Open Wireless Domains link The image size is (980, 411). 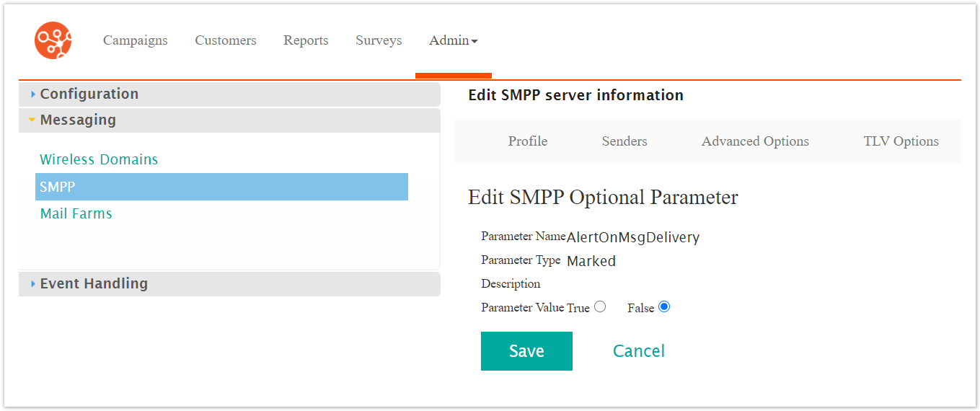click(99, 160)
